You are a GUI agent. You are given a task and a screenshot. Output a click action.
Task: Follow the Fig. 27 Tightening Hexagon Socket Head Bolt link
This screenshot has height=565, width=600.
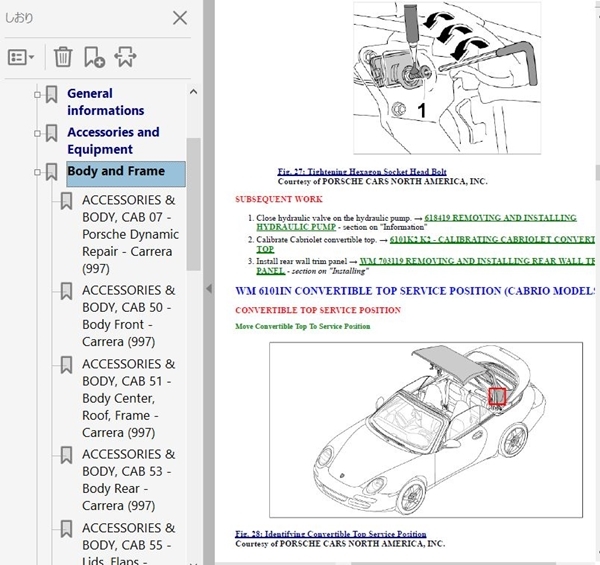click(x=362, y=172)
